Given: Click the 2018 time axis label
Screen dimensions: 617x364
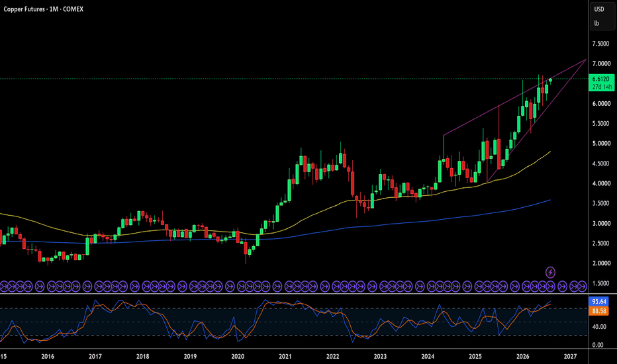Looking at the screenshot, I should pos(142,357).
